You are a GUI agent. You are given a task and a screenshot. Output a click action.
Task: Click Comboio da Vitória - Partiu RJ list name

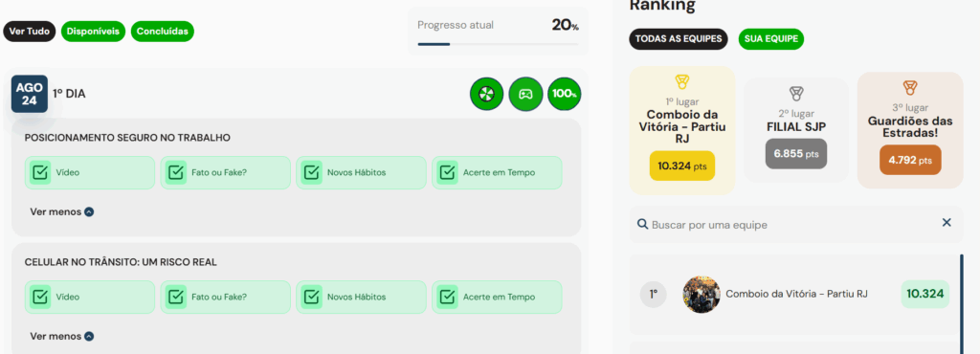click(x=797, y=294)
